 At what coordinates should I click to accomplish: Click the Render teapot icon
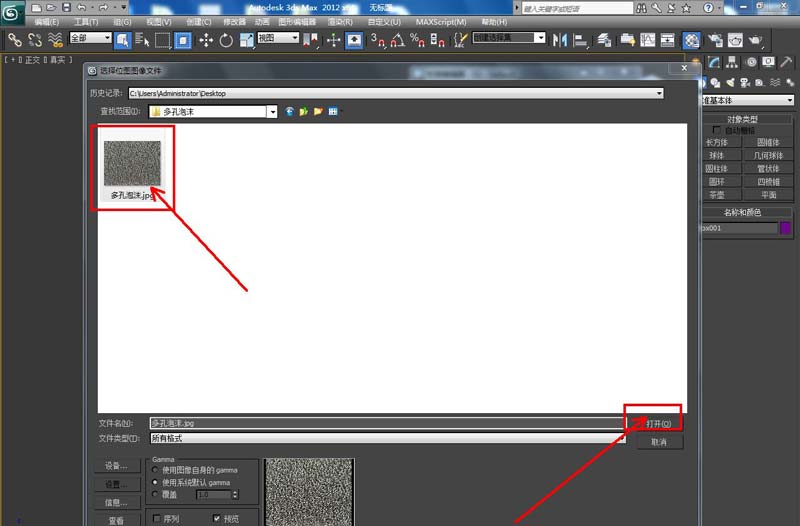[757, 40]
